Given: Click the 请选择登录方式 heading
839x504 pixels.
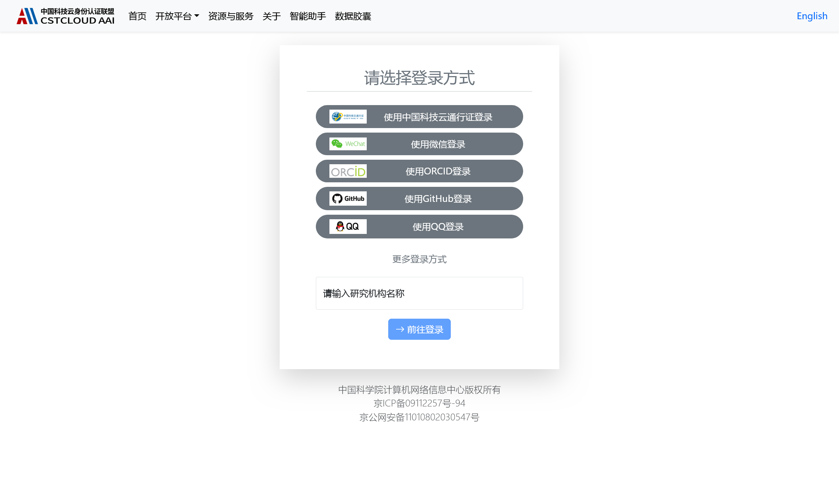Looking at the screenshot, I should pyautogui.click(x=419, y=78).
